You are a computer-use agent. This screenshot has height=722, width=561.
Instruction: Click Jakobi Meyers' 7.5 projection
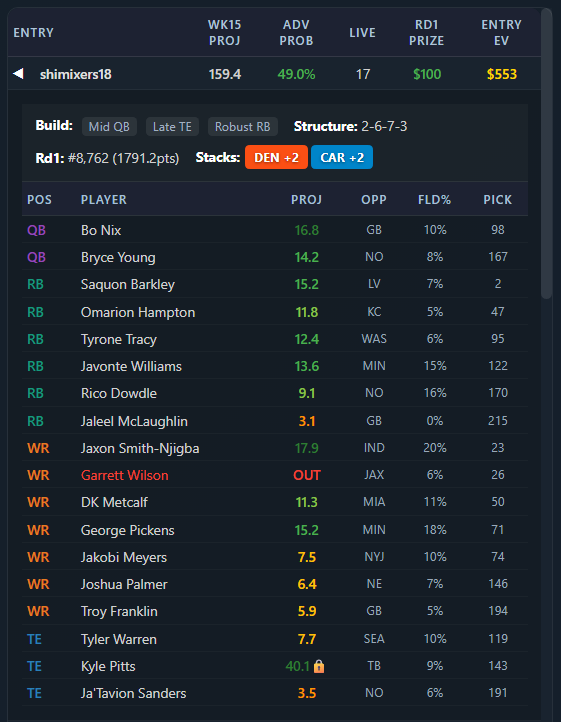pyautogui.click(x=307, y=558)
